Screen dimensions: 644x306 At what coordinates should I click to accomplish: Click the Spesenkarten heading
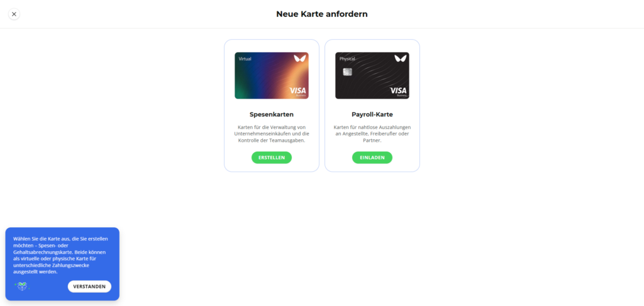coord(272,115)
